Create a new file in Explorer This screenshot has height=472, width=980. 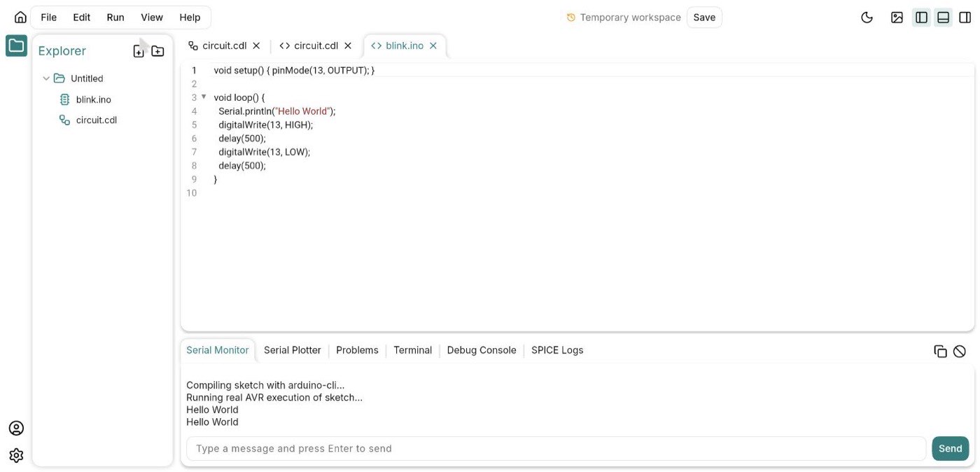pos(139,51)
